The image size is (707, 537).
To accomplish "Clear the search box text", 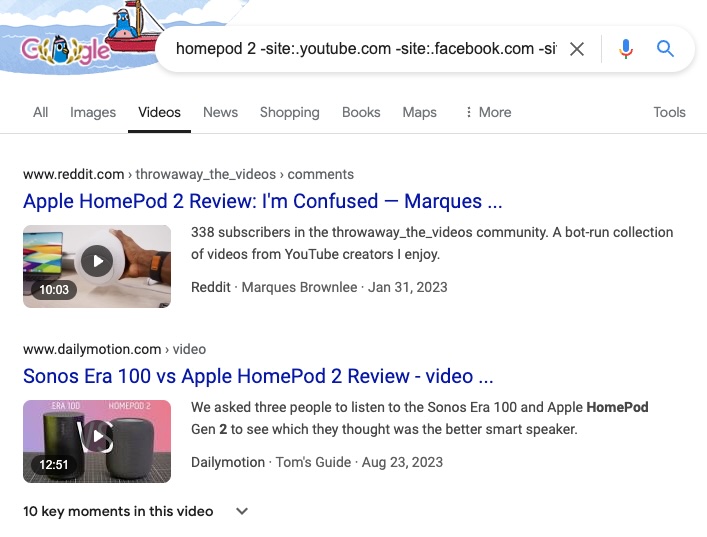I will point(577,49).
